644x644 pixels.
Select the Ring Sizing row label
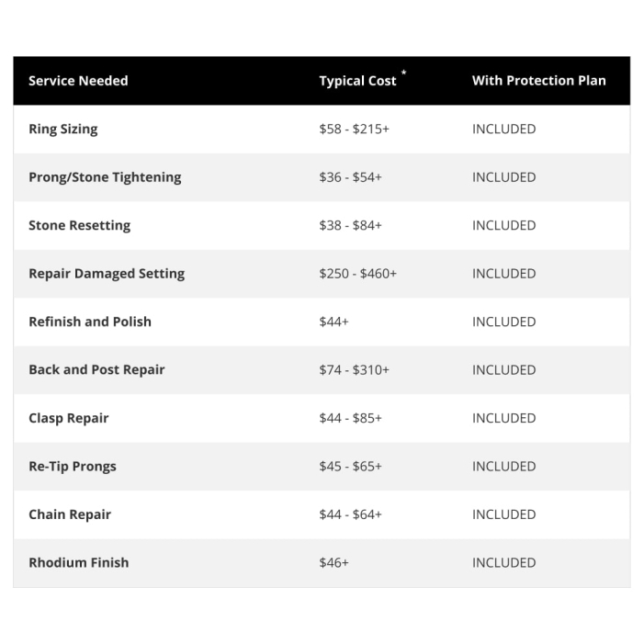63,129
